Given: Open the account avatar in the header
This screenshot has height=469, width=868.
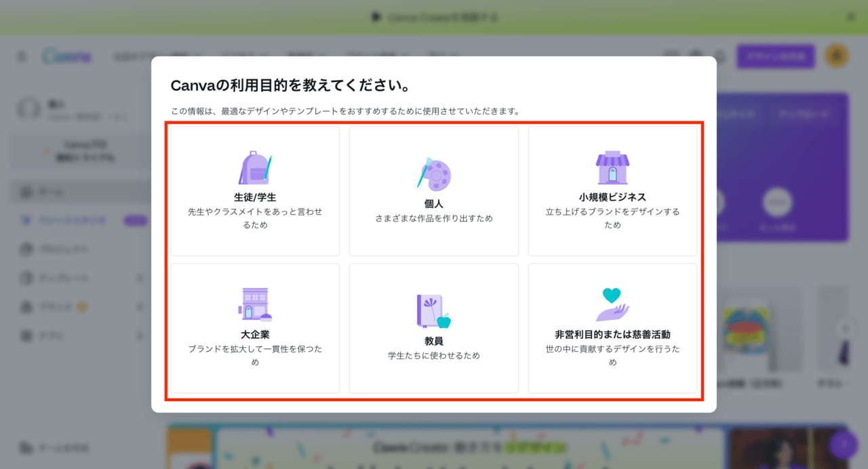Looking at the screenshot, I should click(x=836, y=56).
